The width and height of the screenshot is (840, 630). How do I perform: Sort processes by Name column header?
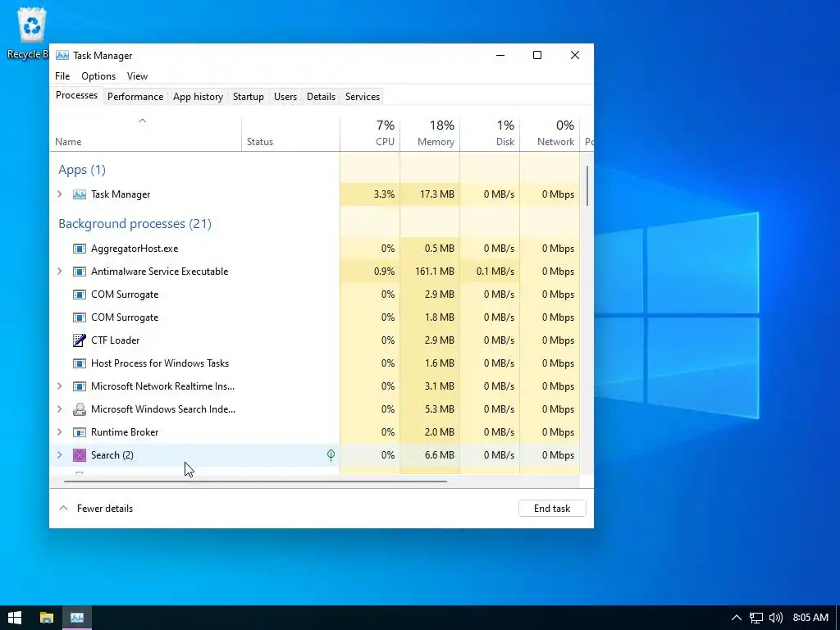click(x=145, y=134)
